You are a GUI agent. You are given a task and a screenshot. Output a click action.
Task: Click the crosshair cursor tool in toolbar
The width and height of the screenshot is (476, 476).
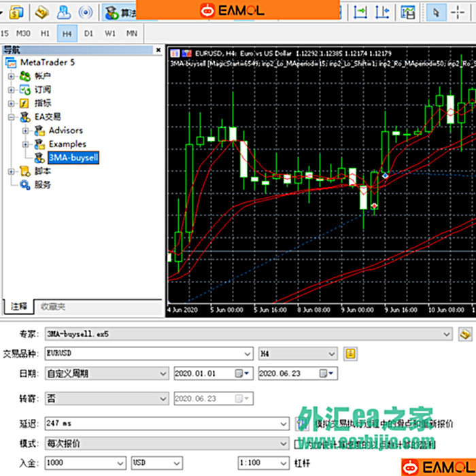pos(458,12)
